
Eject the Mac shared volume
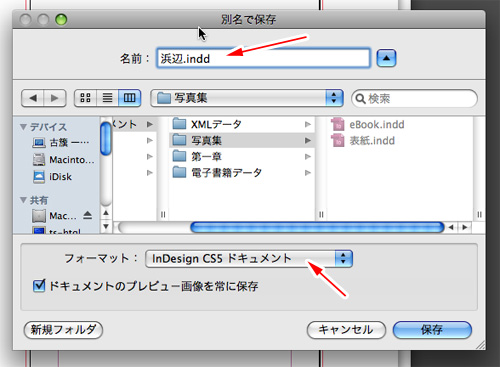point(87,215)
